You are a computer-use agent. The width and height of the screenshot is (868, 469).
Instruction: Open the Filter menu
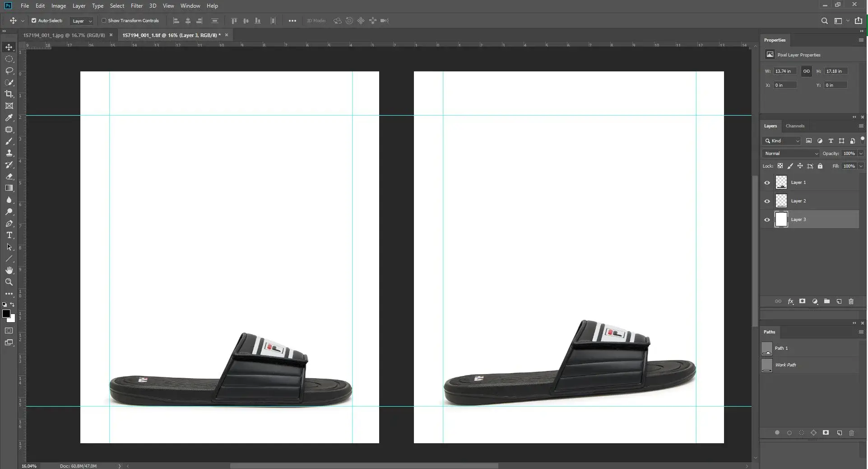point(136,6)
